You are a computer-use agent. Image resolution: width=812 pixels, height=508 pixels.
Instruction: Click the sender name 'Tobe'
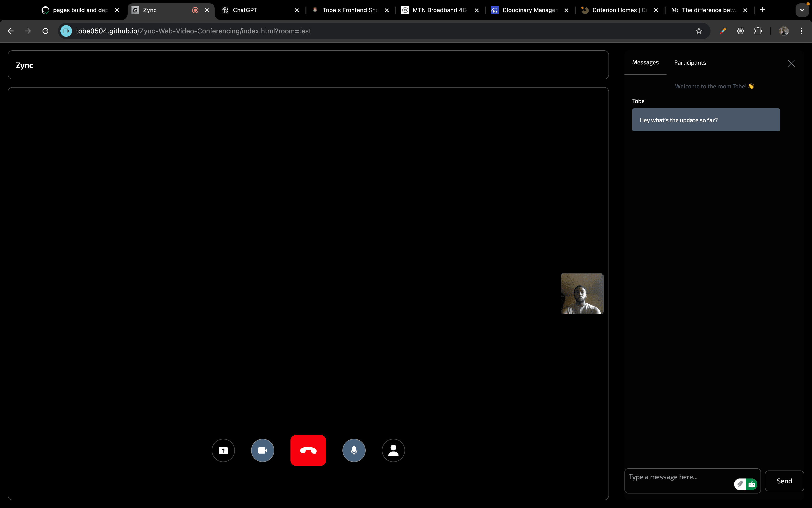(x=638, y=101)
